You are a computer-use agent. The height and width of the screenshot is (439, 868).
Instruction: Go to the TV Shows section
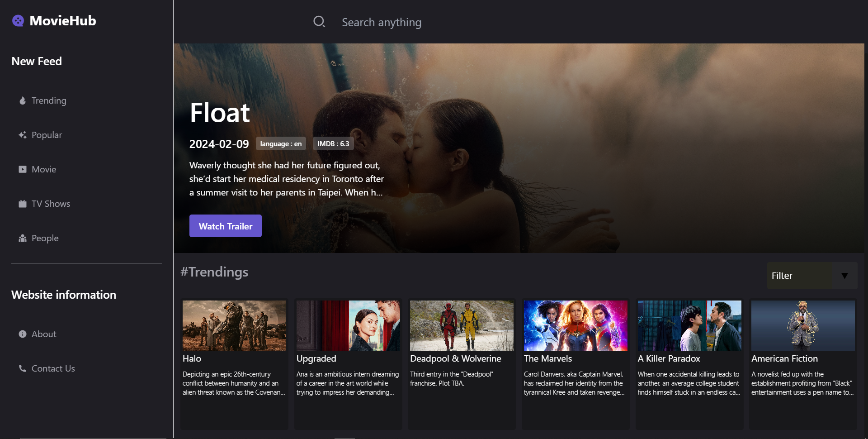coord(51,204)
